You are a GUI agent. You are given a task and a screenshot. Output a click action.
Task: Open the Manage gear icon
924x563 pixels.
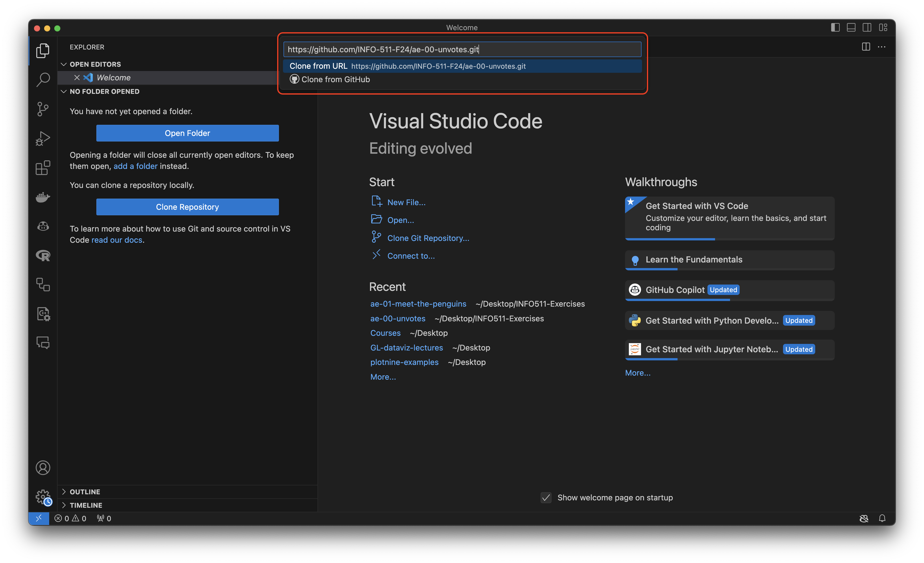point(43,497)
